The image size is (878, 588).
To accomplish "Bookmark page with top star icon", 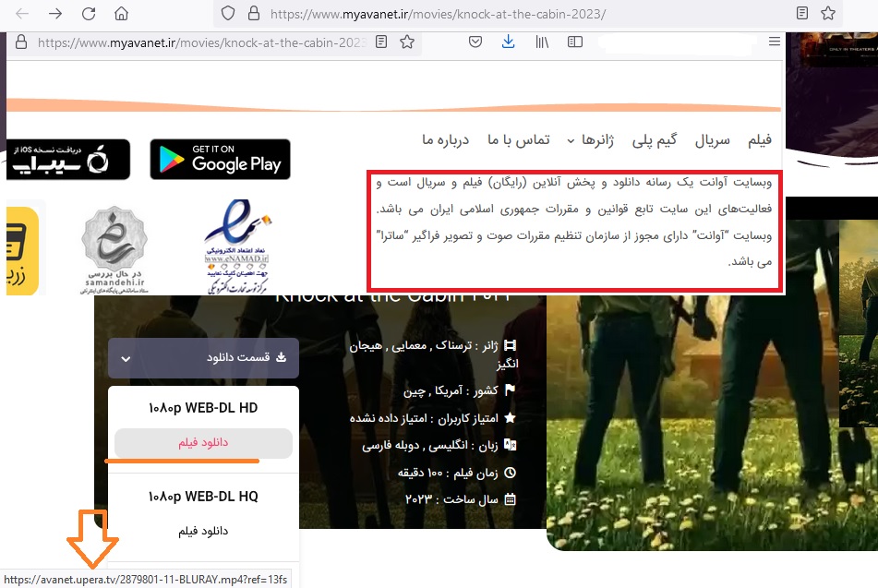I will pos(828,13).
